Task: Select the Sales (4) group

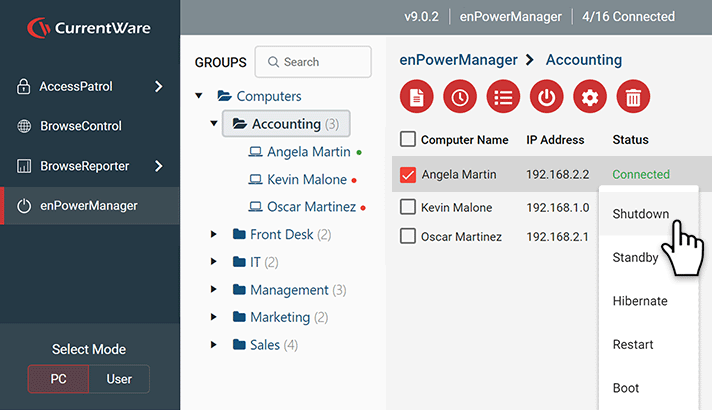Action: pos(274,345)
